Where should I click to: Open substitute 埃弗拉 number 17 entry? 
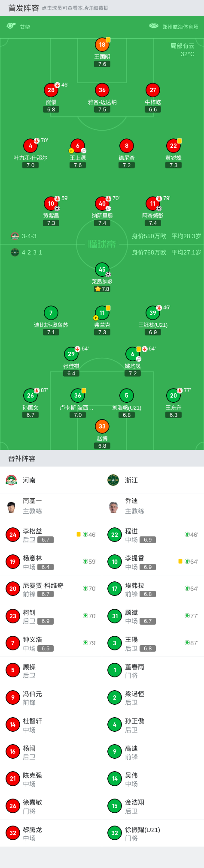[x=153, y=589]
